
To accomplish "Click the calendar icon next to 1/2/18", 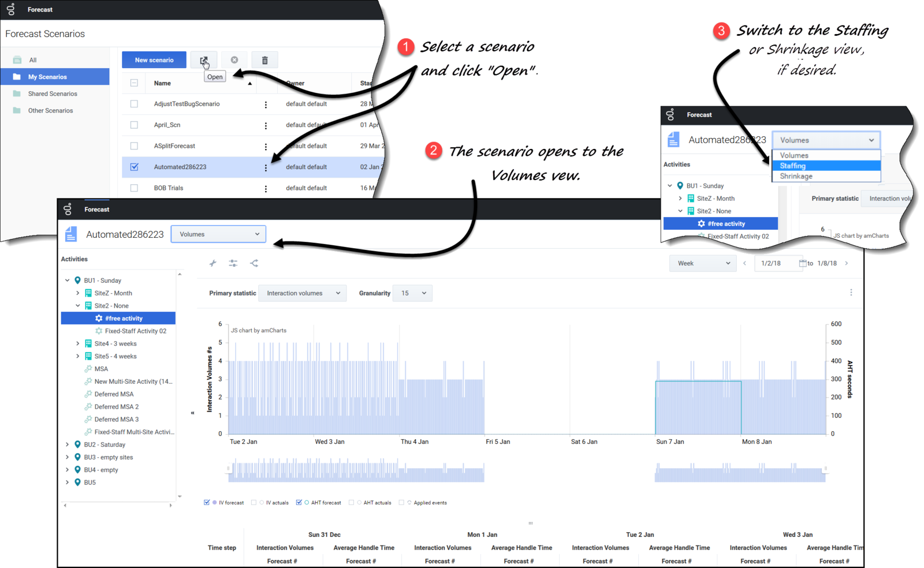I will [803, 263].
